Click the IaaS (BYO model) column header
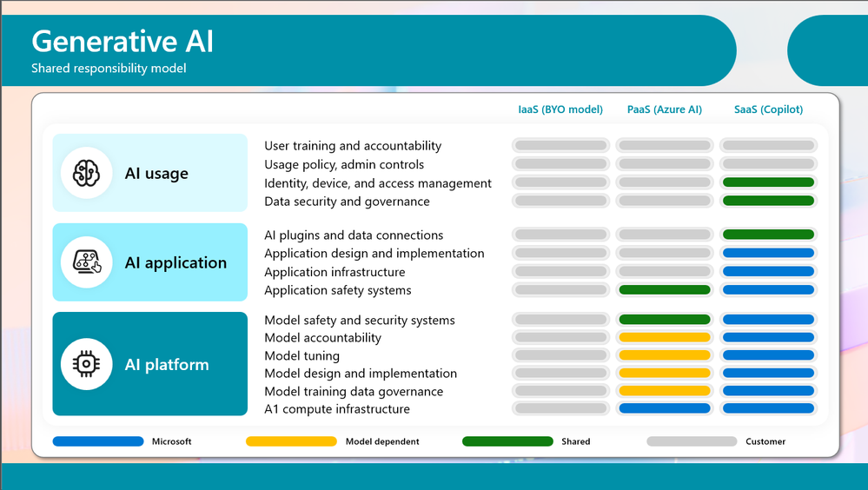This screenshot has height=490, width=868. coord(560,109)
